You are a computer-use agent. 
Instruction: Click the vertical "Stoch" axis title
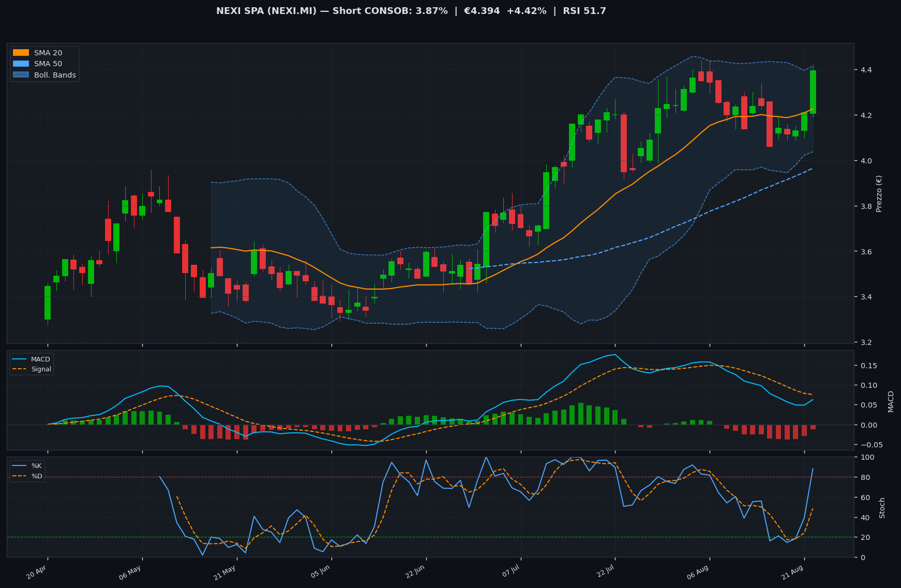[x=882, y=508]
